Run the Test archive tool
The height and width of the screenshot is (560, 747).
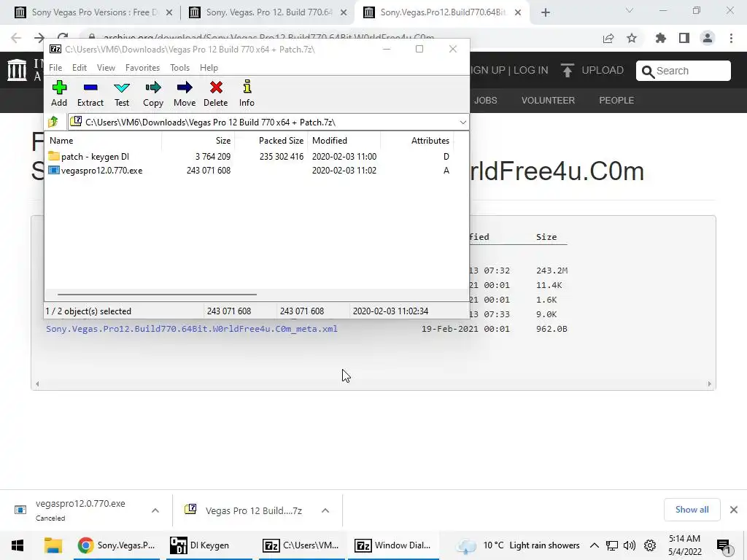tap(122, 93)
